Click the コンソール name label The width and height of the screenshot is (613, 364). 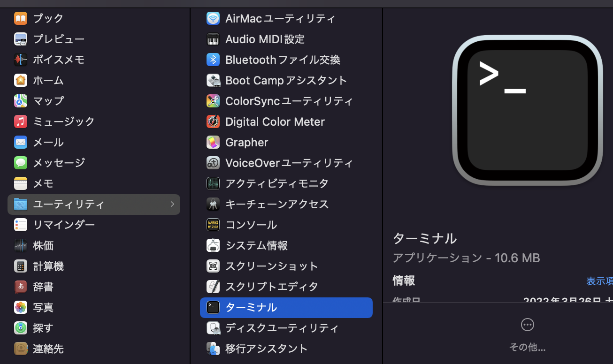click(251, 225)
